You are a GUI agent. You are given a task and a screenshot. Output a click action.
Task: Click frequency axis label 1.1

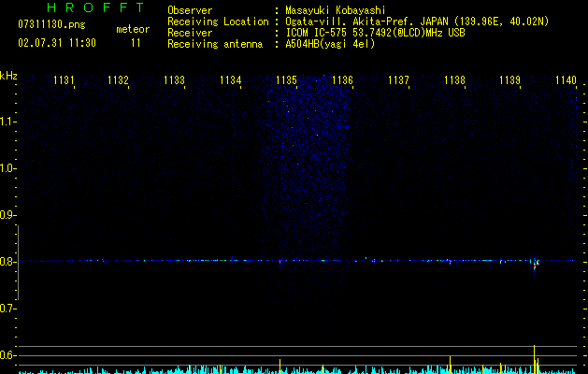click(7, 122)
